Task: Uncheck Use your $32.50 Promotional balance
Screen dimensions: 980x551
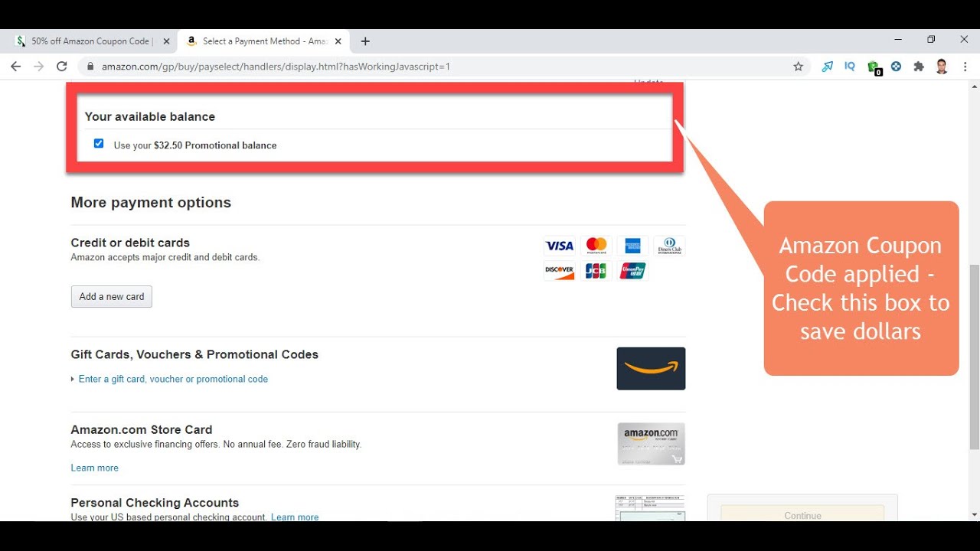Action: tap(99, 144)
